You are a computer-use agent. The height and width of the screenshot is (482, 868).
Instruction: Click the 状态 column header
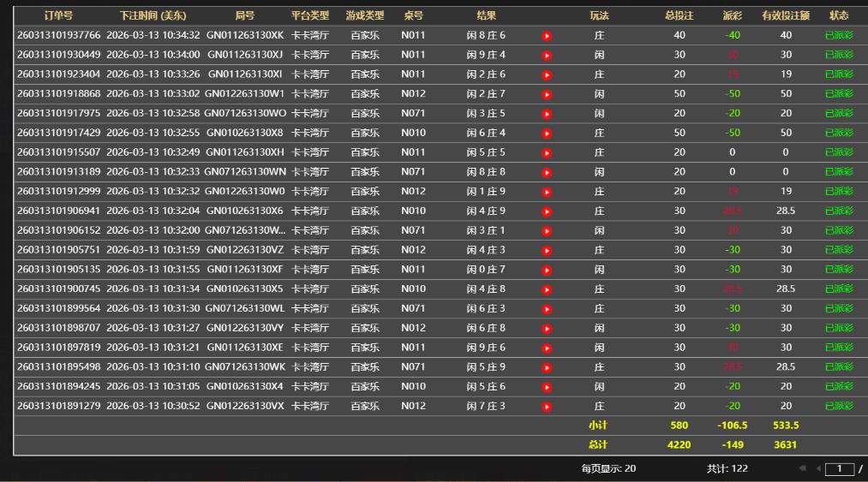pyautogui.click(x=839, y=15)
